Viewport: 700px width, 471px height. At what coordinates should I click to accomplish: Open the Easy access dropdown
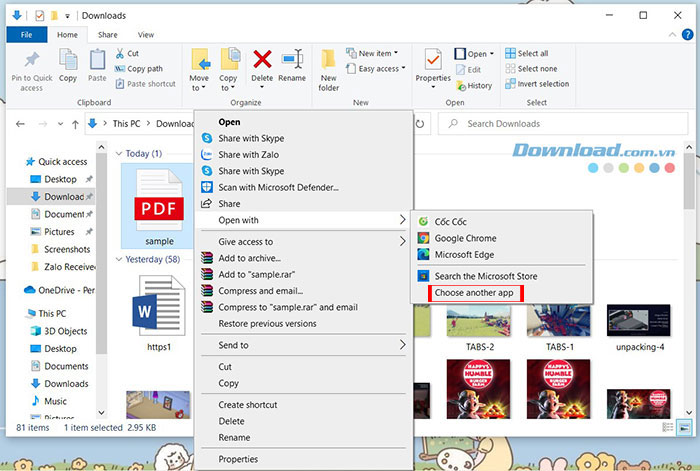378,68
